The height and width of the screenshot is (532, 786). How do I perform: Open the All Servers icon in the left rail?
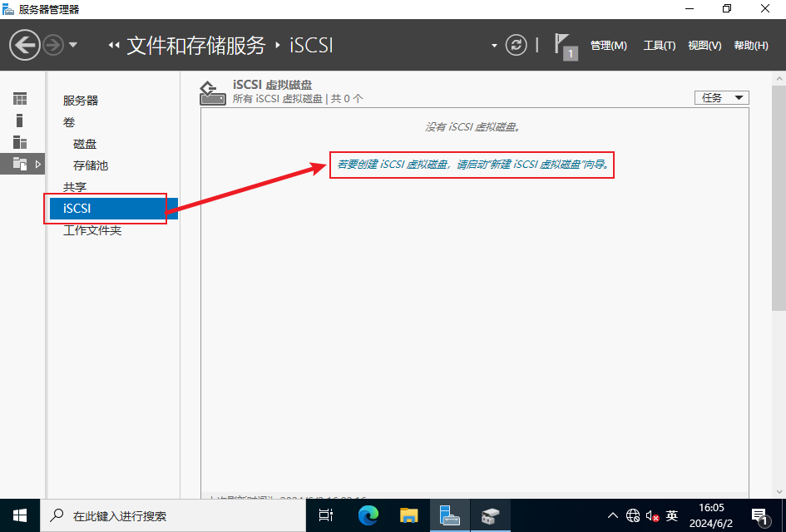point(20,142)
